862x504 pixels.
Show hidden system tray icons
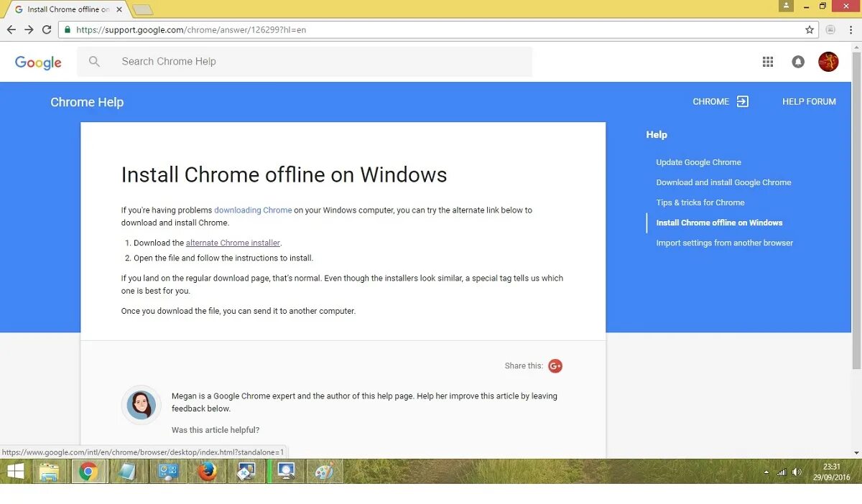tap(766, 472)
